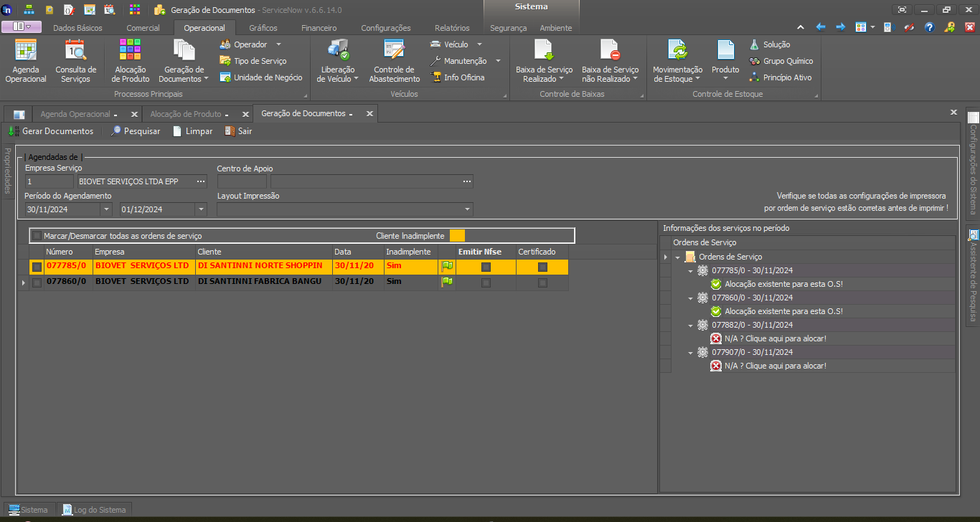Enable Certificado for order 077785/0
The height and width of the screenshot is (522, 980).
(542, 267)
